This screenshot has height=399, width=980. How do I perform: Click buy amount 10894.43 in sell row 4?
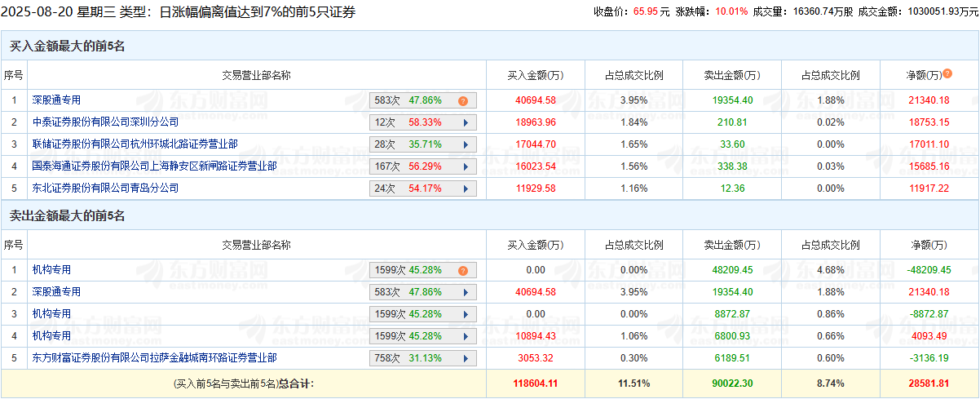click(x=536, y=336)
